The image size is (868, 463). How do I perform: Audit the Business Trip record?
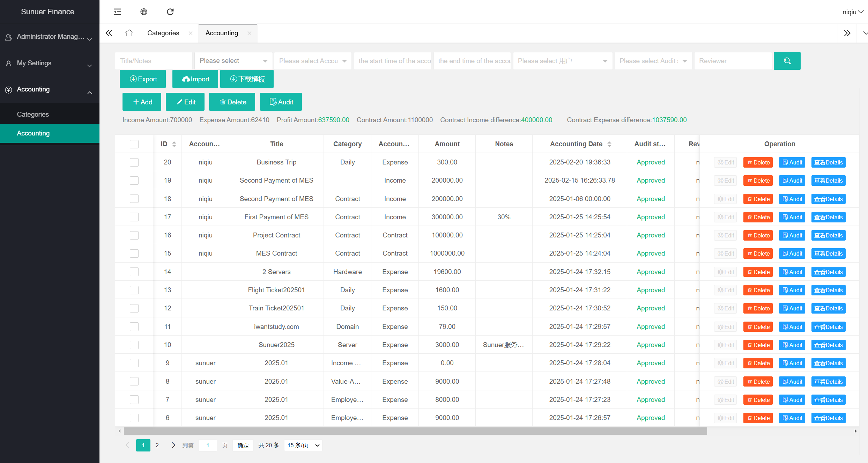pyautogui.click(x=792, y=162)
